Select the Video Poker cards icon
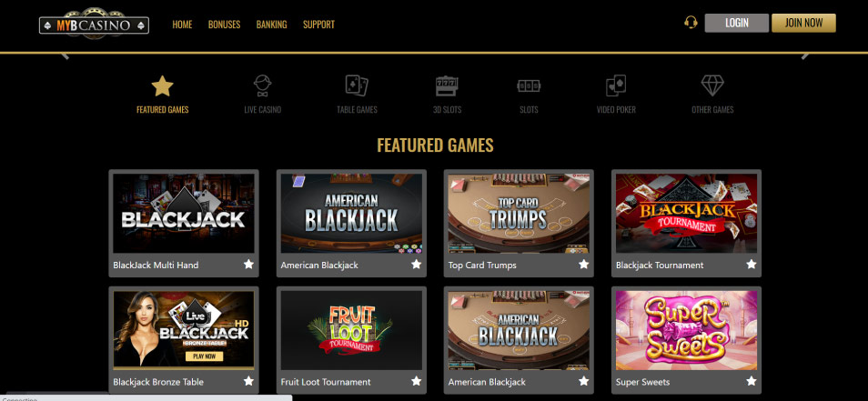868x401 pixels. click(616, 85)
